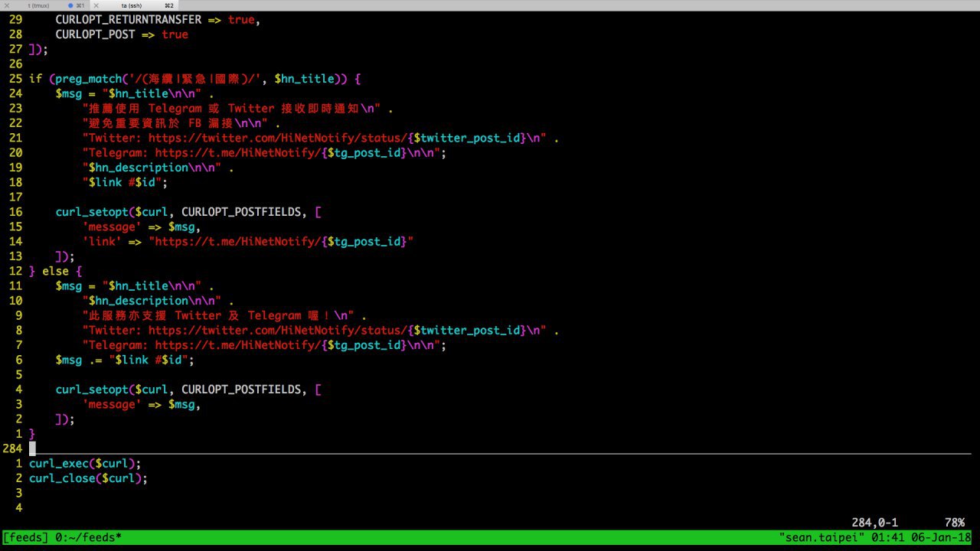Click the line "此服務亦支援 Twitter 及 Telegram 喔！"
Image resolution: width=980 pixels, height=551 pixels.
coord(224,315)
